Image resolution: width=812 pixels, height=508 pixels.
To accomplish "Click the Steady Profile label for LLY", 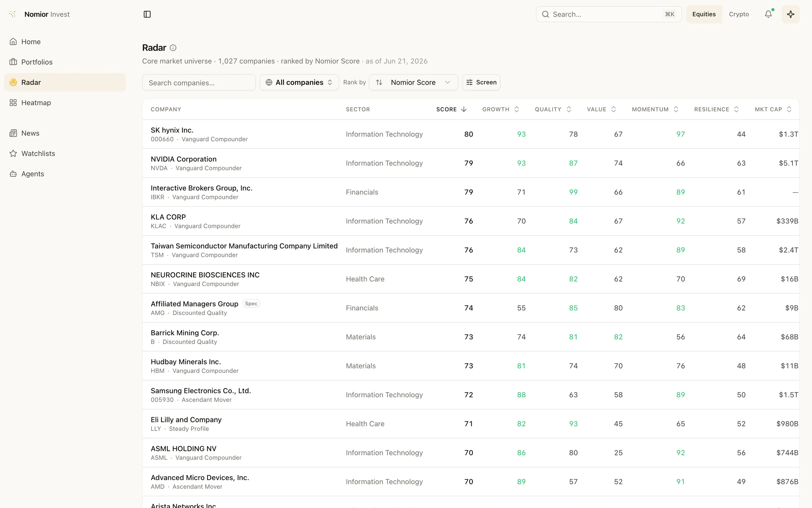I will pyautogui.click(x=189, y=429).
